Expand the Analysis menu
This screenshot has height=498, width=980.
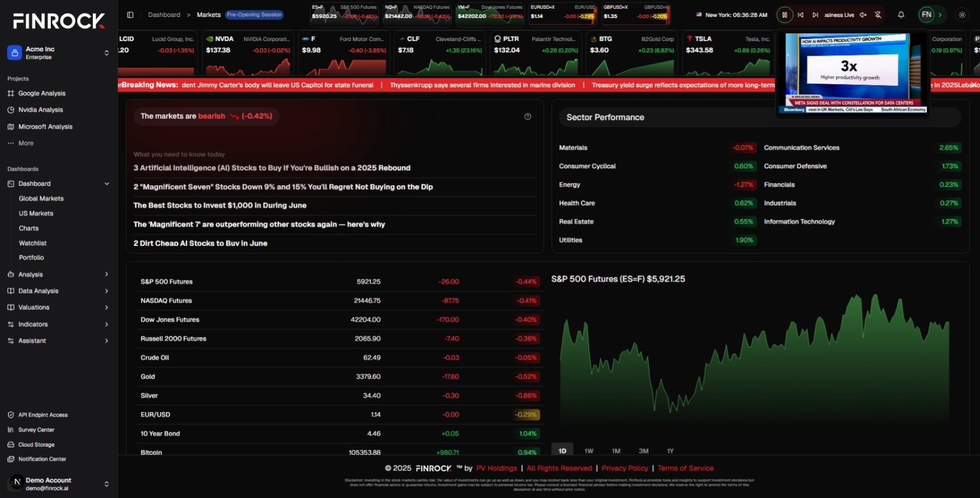(x=58, y=275)
